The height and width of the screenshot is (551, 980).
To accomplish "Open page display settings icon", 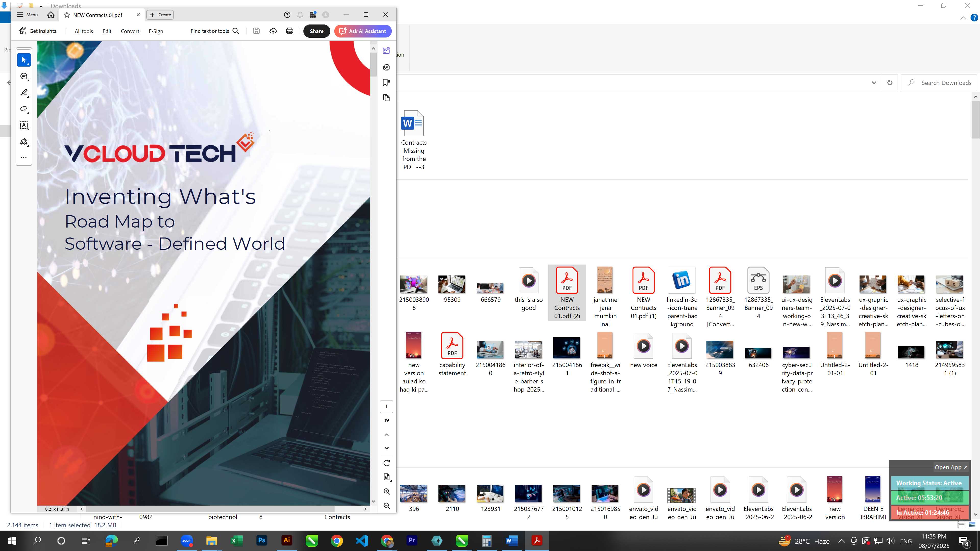I will pyautogui.click(x=387, y=477).
